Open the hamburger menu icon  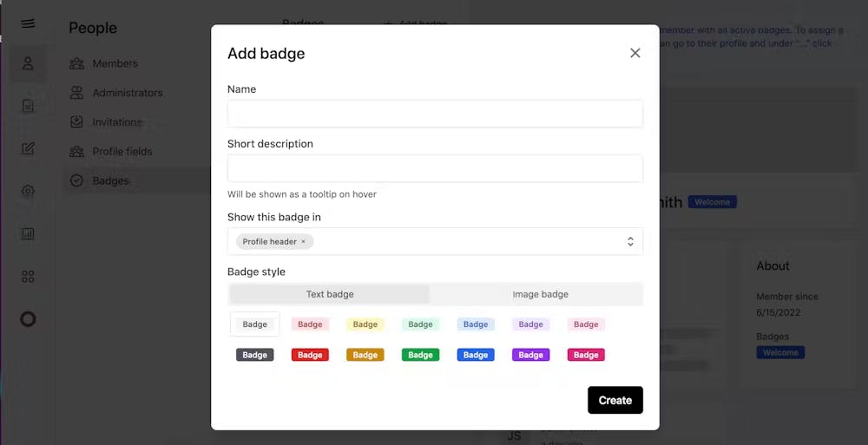[x=28, y=23]
